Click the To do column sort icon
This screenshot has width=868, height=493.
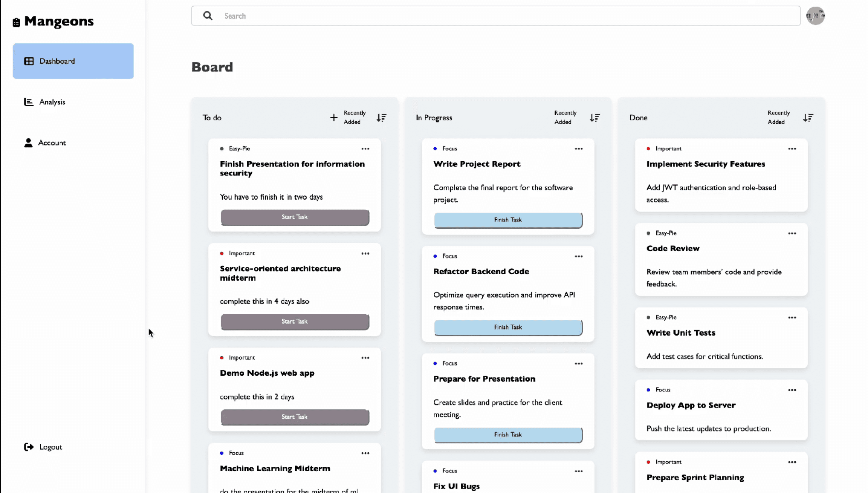coord(381,117)
